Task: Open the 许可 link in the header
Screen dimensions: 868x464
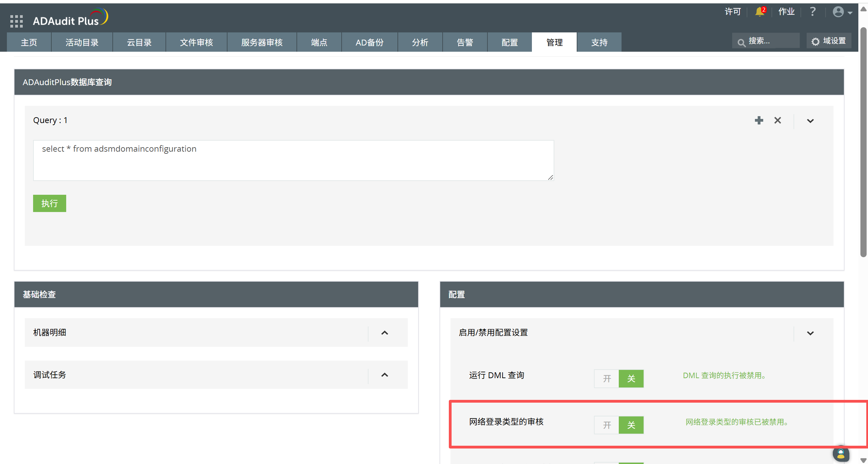Action: coord(733,12)
